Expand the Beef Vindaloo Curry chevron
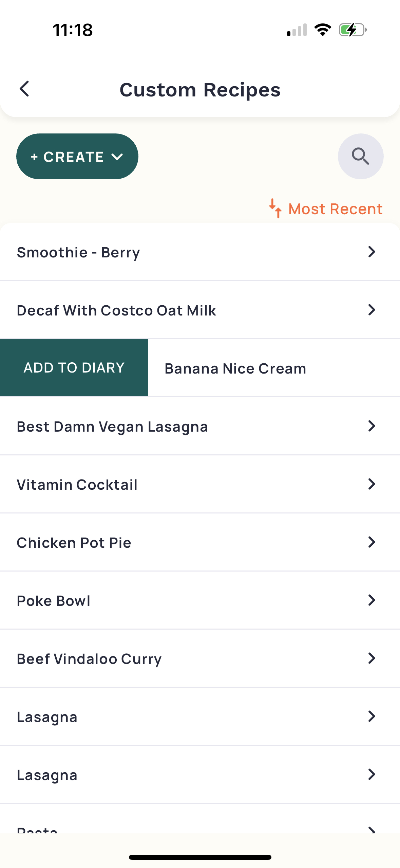400x868 pixels. pyautogui.click(x=372, y=658)
